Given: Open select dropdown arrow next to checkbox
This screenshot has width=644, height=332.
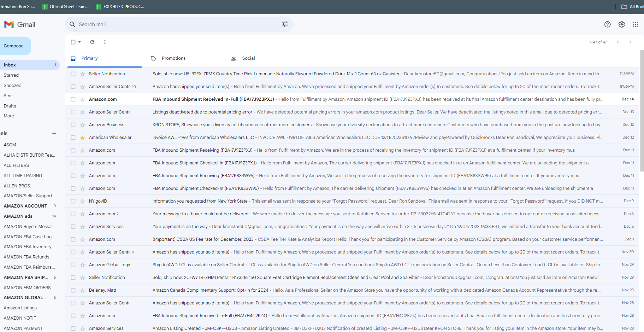Looking at the screenshot, I should [79, 42].
